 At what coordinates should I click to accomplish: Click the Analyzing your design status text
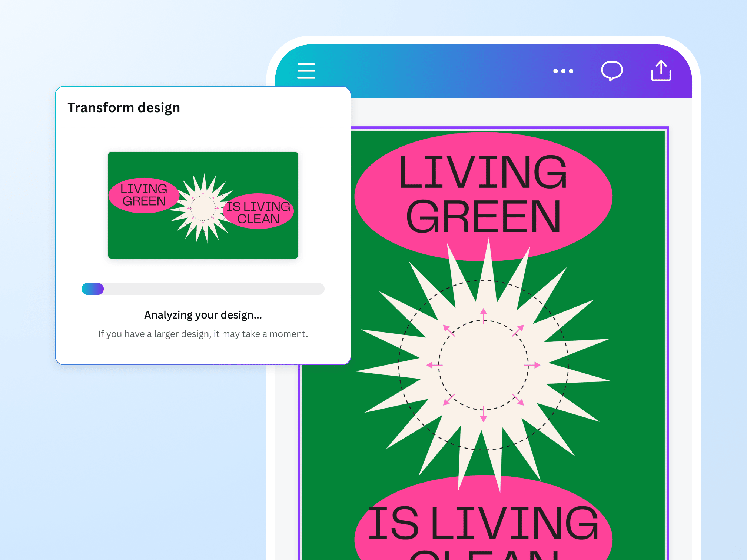pyautogui.click(x=203, y=315)
